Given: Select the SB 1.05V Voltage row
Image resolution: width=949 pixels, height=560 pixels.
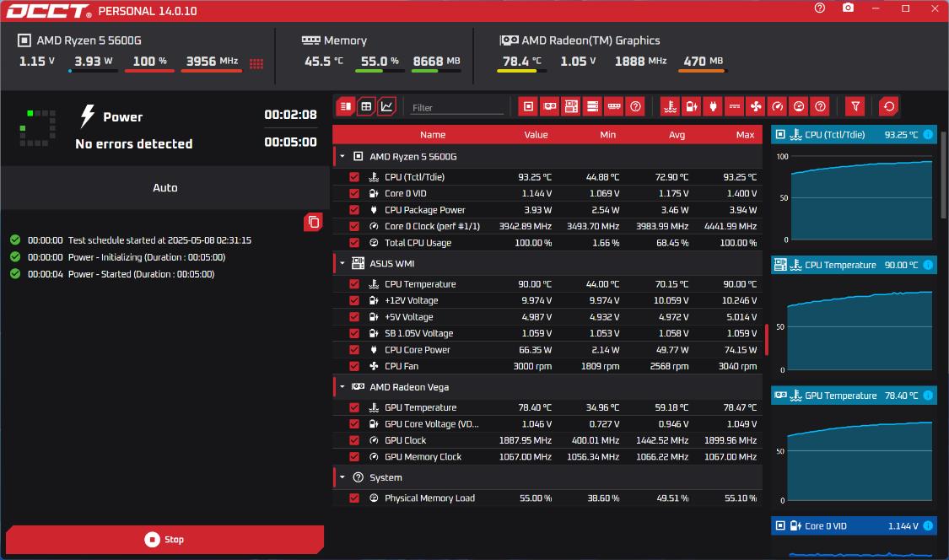Looking at the screenshot, I should tap(547, 333).
